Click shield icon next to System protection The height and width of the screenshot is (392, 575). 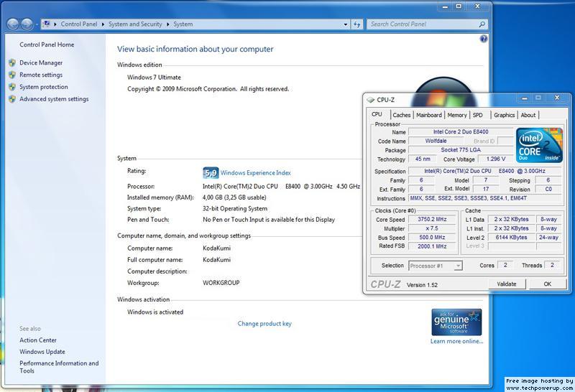(x=12, y=87)
